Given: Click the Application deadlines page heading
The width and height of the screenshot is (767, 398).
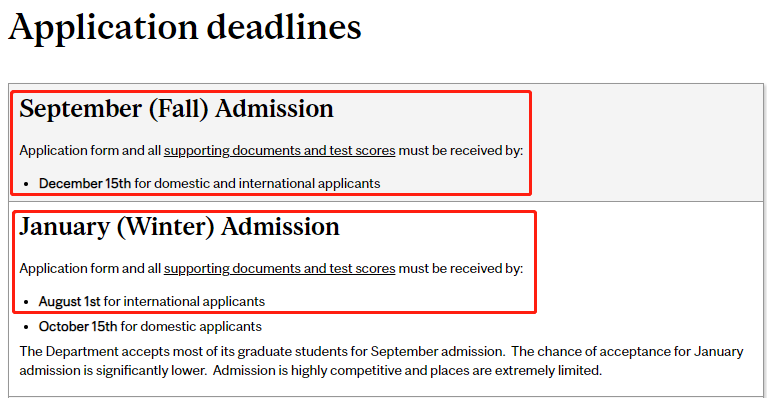Looking at the screenshot, I should pos(185,28).
